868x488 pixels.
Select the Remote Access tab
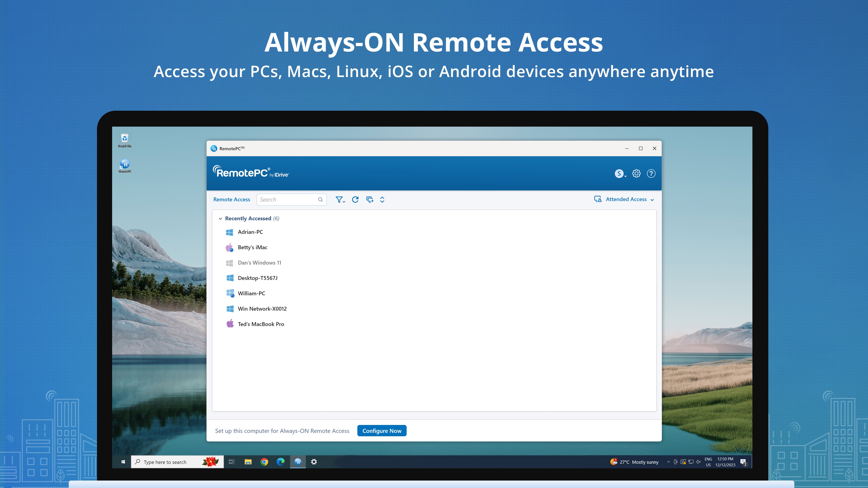(x=231, y=199)
